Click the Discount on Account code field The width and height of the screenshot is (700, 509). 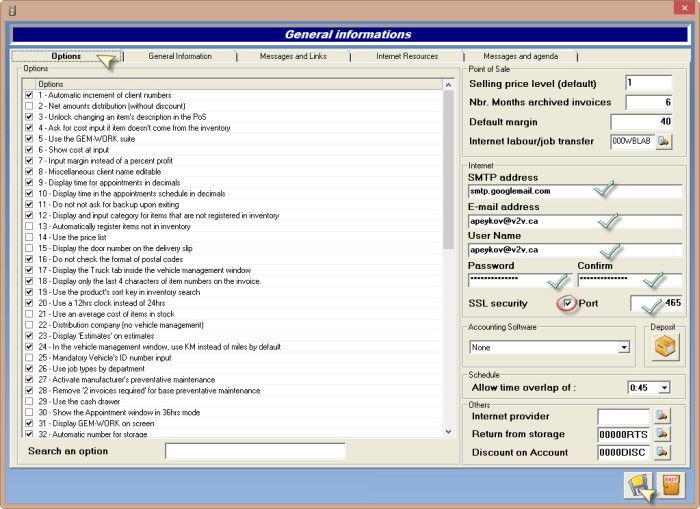tap(623, 452)
